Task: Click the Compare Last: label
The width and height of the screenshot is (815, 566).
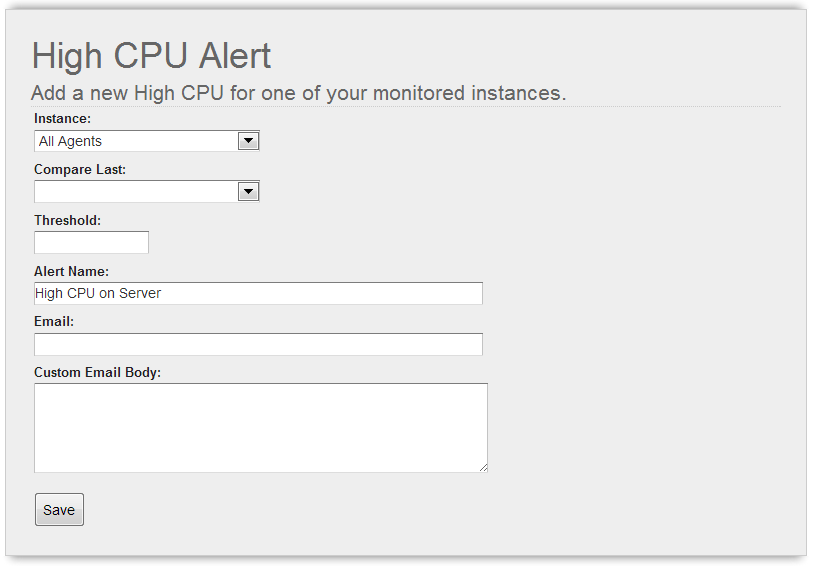Action: coord(80,169)
